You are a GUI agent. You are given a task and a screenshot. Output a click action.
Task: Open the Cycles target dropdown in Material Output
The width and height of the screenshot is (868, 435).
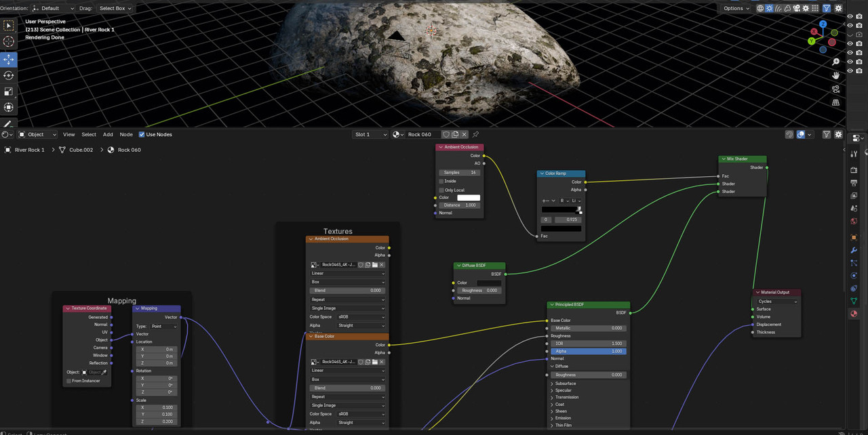(777, 302)
